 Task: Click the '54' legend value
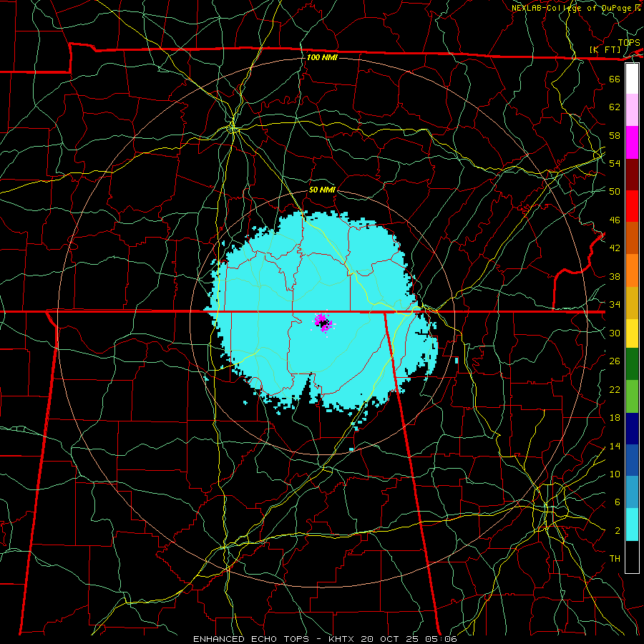pos(615,163)
